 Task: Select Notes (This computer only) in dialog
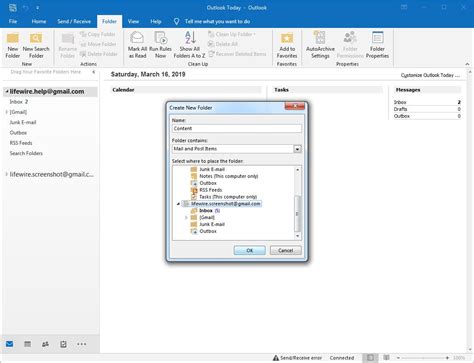229,176
